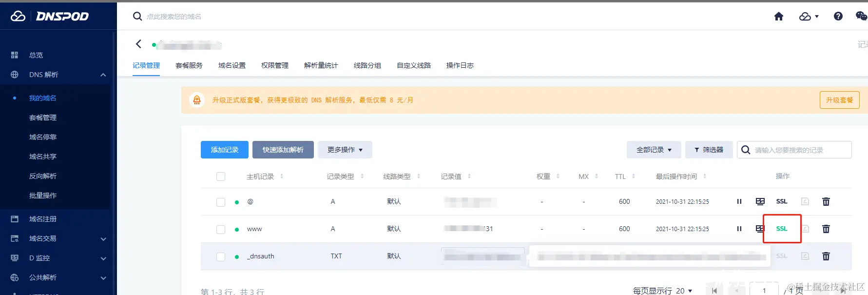This screenshot has height=295, width=868.
Task: Sort by 记录类型 column arrows
Action: click(x=362, y=176)
